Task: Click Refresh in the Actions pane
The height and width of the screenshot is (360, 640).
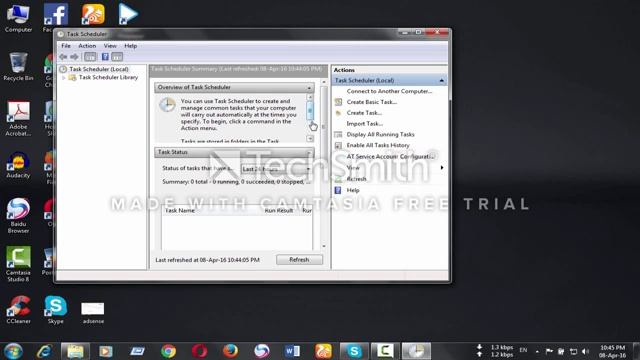Action: click(x=356, y=179)
